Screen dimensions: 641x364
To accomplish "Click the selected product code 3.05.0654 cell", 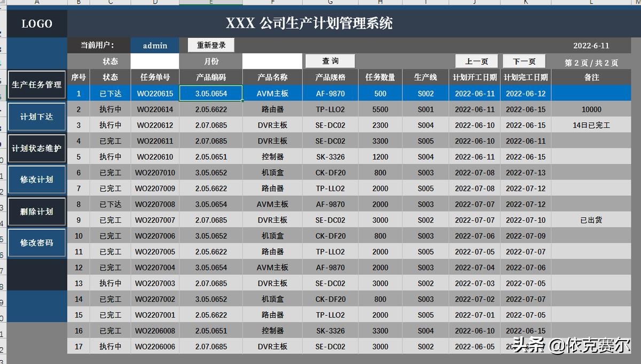I will (x=211, y=93).
